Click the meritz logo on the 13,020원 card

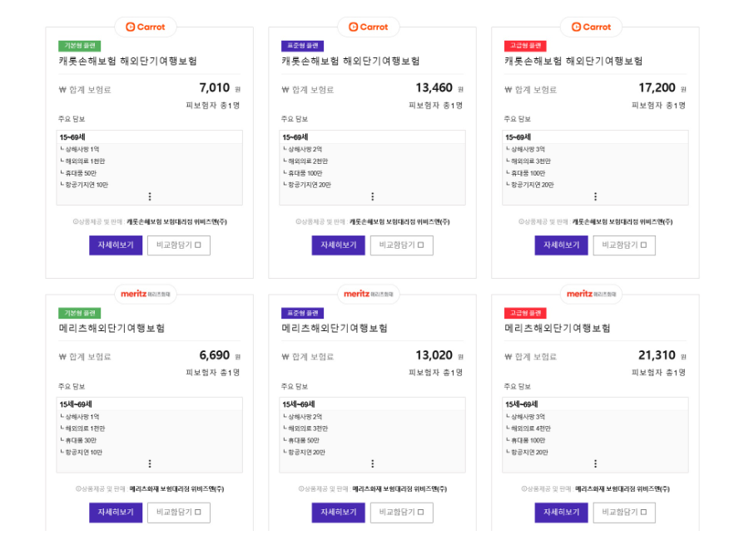coord(370,295)
